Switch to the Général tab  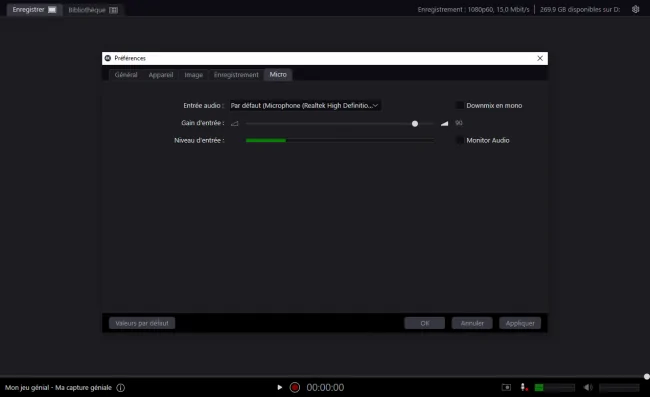point(126,75)
